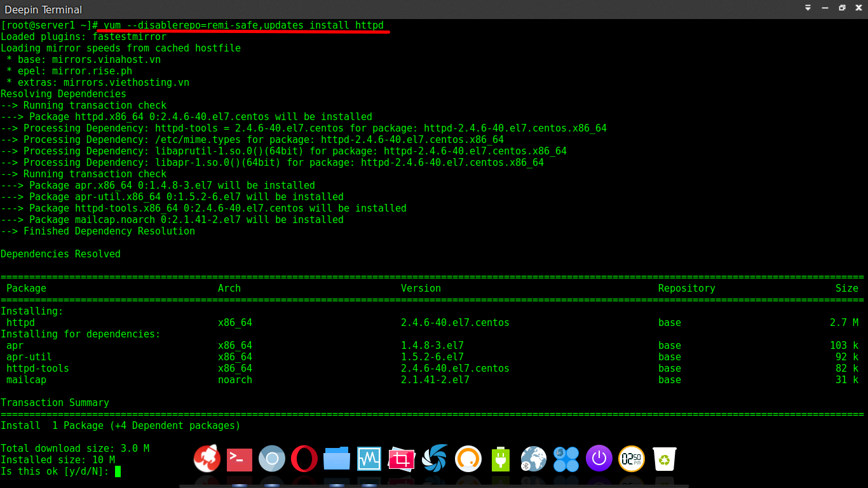This screenshot has height=488, width=868.
Task: Click the 'extras: mirrors.viethosting.vn' line
Action: point(98,83)
